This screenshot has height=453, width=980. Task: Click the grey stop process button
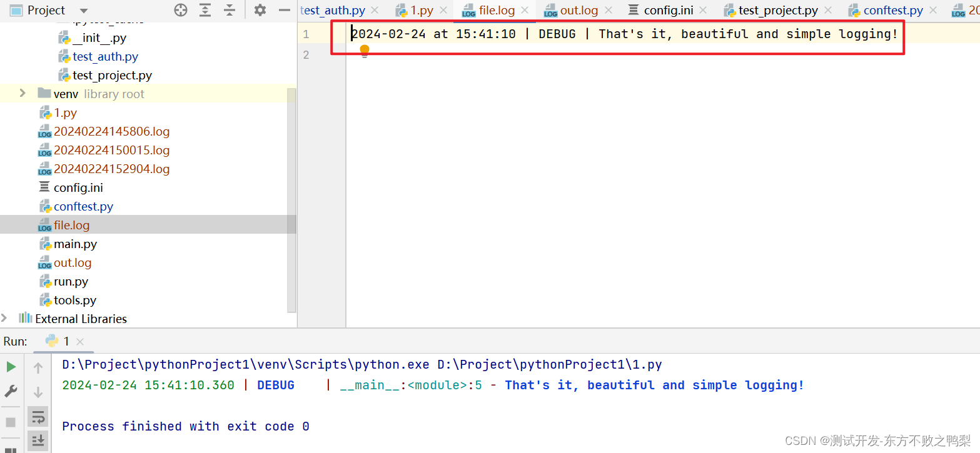pyautogui.click(x=11, y=422)
